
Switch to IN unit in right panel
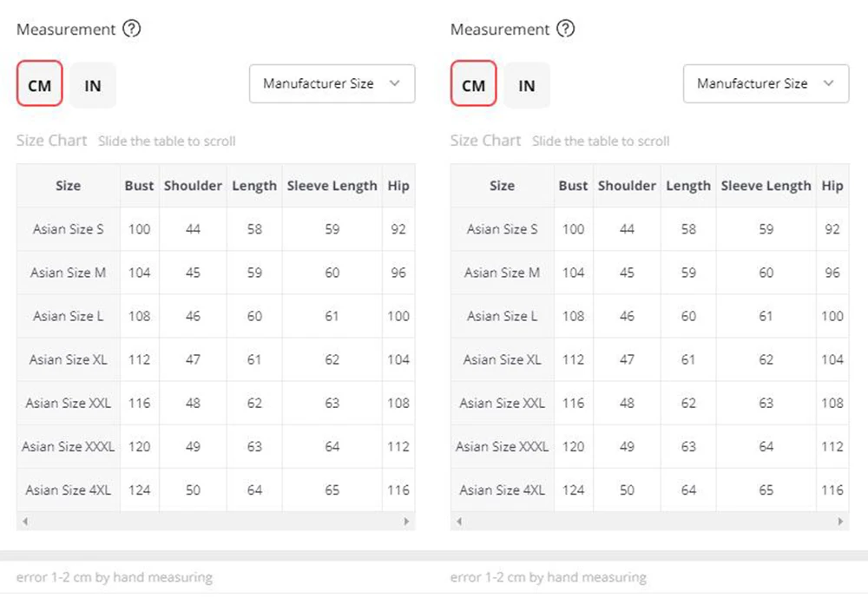tap(527, 85)
